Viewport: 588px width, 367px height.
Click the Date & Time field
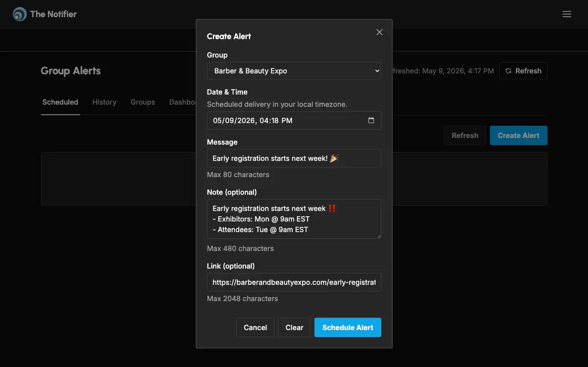(294, 120)
